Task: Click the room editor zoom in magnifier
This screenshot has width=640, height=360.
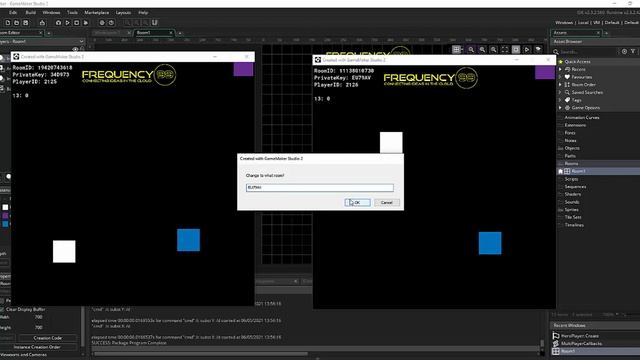Action: tap(493, 49)
